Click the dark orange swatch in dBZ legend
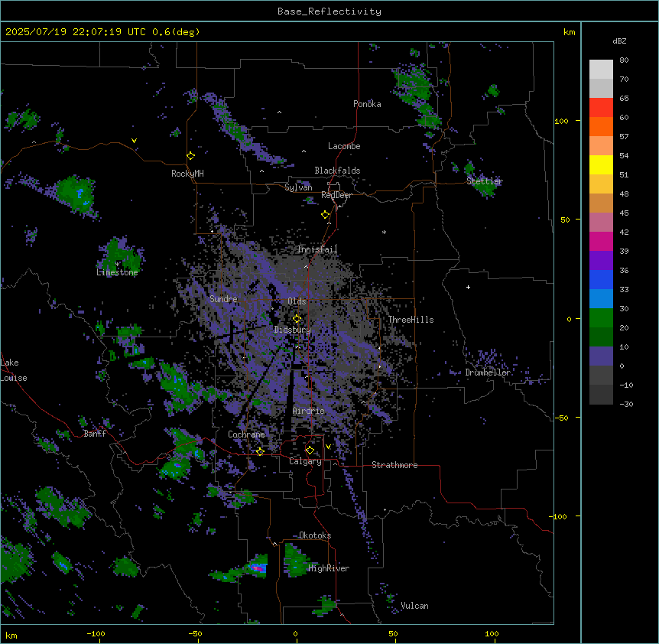This screenshot has height=644, width=659. 601,126
